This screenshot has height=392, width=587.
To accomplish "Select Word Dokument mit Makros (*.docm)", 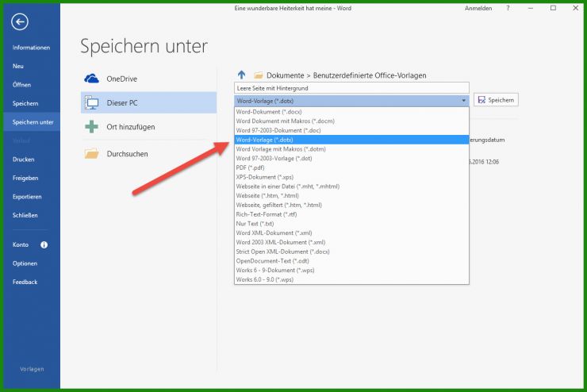I will 351,121.
